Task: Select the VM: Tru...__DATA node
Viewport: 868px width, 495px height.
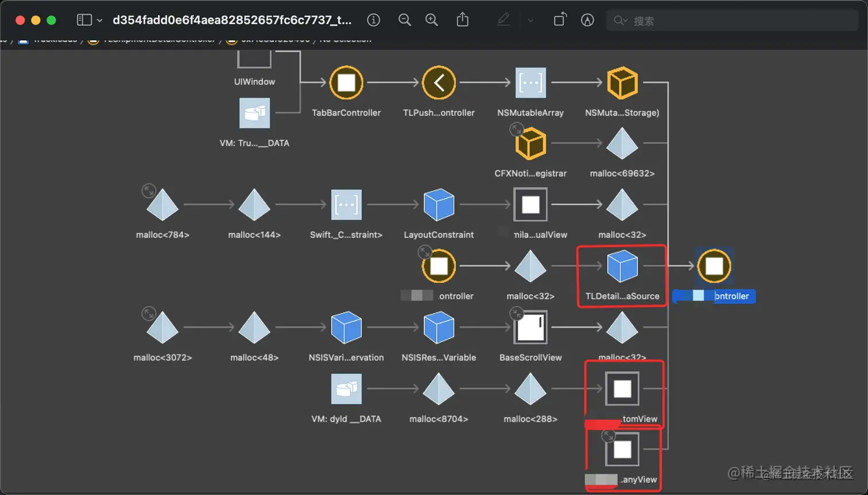Action: (254, 113)
